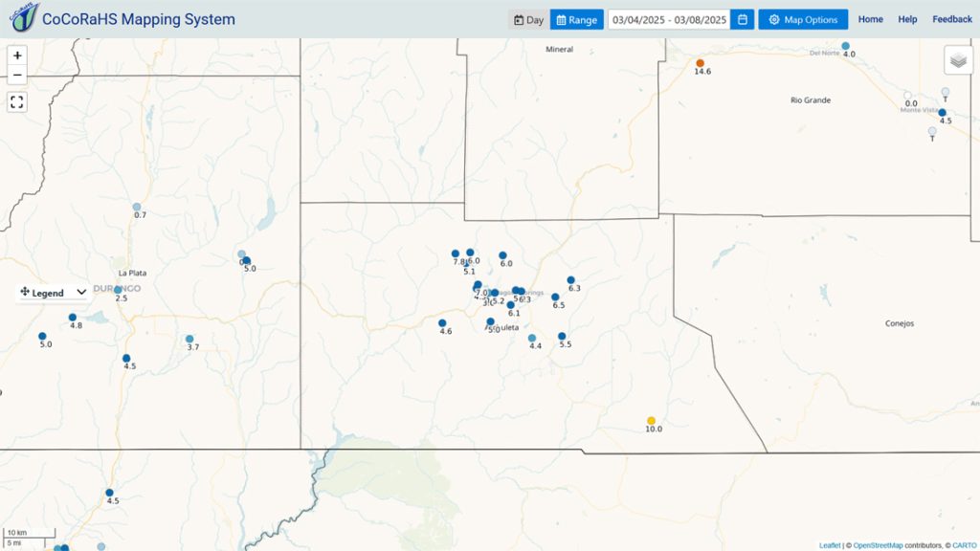Select the 6.1 station marker
The height and width of the screenshot is (551, 980).
(511, 305)
